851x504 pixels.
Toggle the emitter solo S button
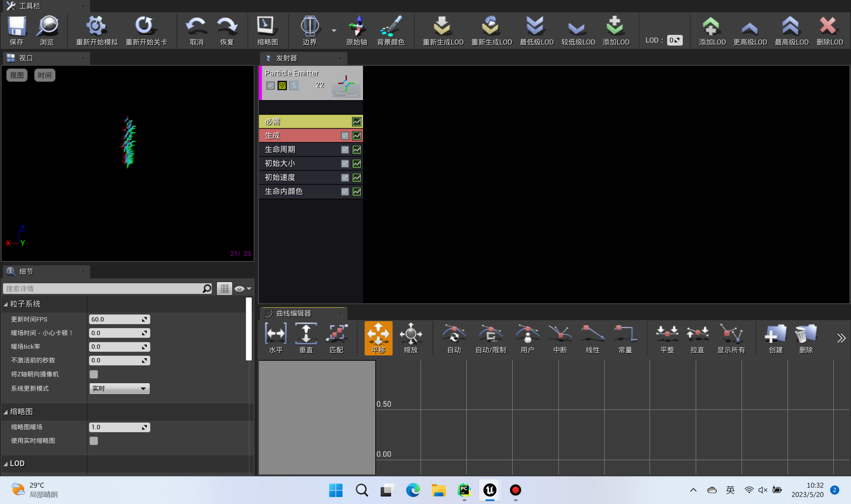pos(294,85)
